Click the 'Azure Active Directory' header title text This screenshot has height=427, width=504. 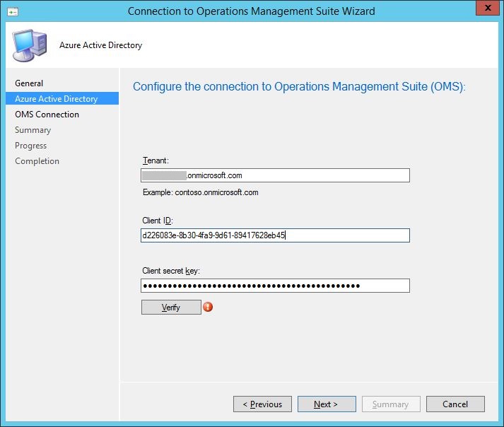coord(100,45)
